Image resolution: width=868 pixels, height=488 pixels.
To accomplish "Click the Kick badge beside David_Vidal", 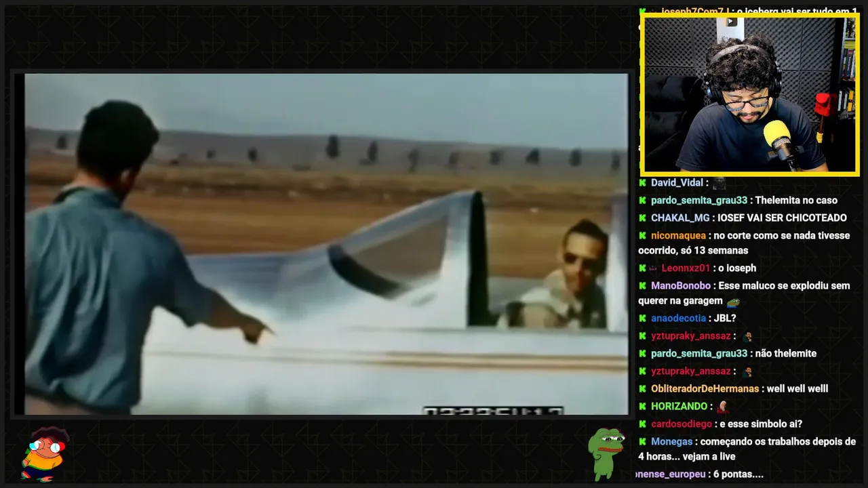I will [x=642, y=182].
